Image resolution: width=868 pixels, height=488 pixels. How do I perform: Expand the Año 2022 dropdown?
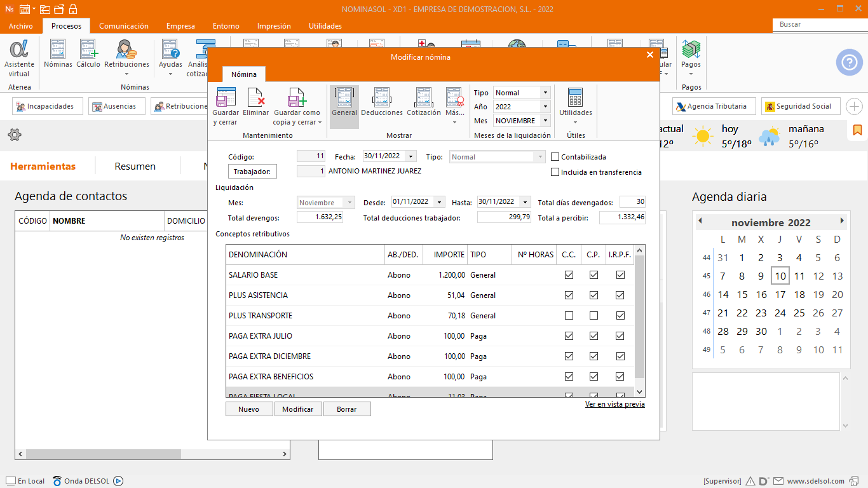[x=545, y=107]
